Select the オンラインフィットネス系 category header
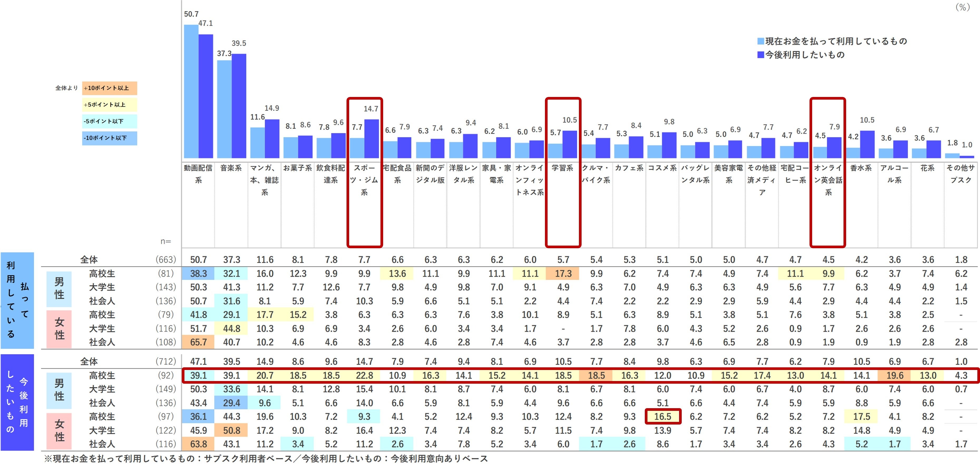Screen dimensions: 980x468 (530, 180)
